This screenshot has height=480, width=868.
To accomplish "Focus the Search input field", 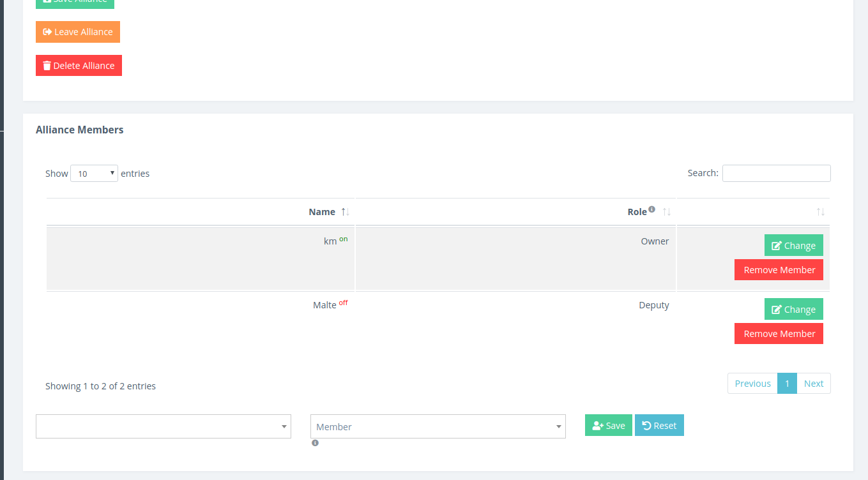I will [x=776, y=173].
